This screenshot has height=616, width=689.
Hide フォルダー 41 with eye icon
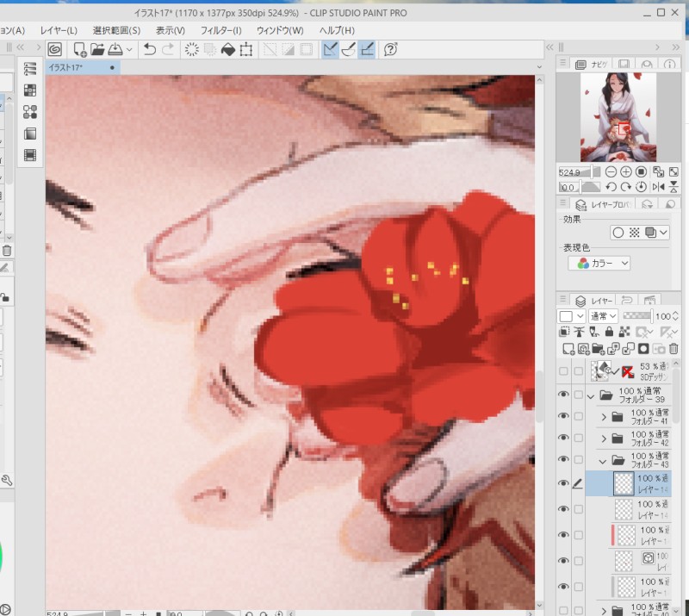pyautogui.click(x=563, y=416)
